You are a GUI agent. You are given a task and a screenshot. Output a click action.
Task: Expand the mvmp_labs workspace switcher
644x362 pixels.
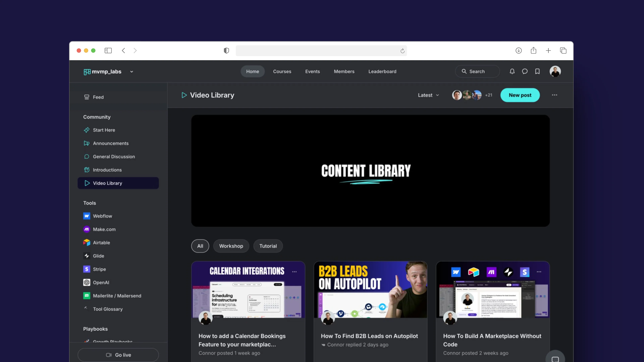(x=132, y=72)
